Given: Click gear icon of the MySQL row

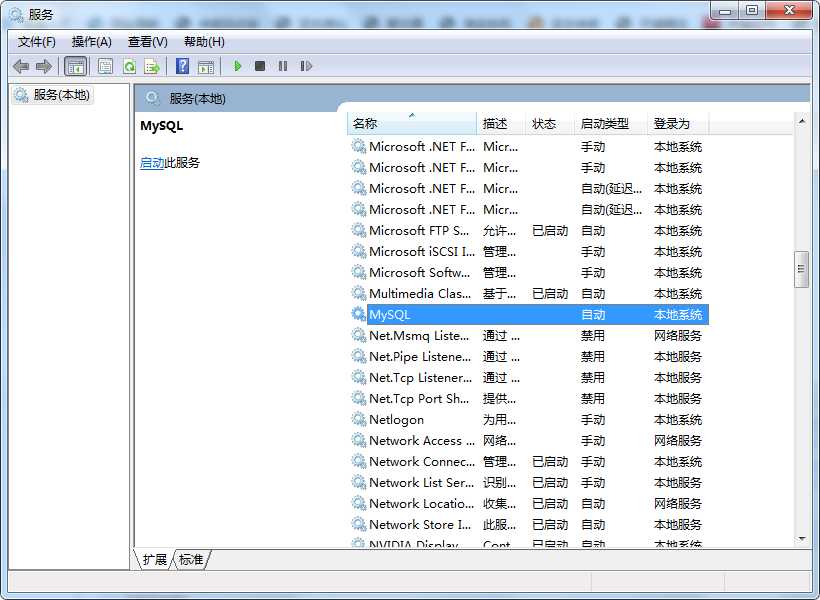Looking at the screenshot, I should pos(358,314).
